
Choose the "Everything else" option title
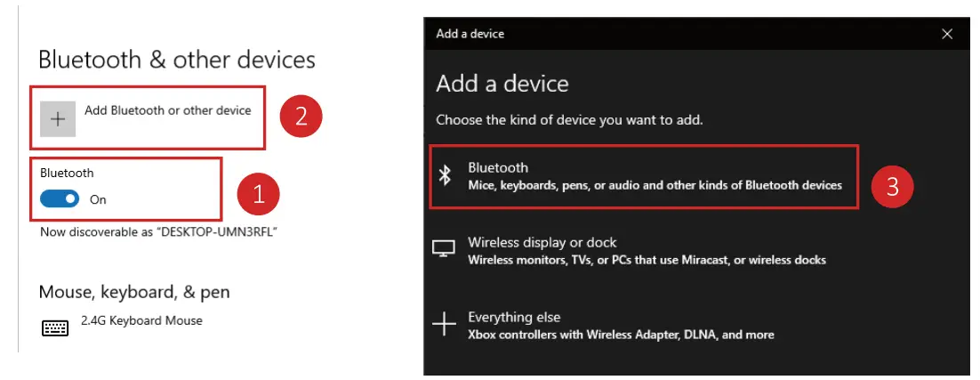[514, 317]
